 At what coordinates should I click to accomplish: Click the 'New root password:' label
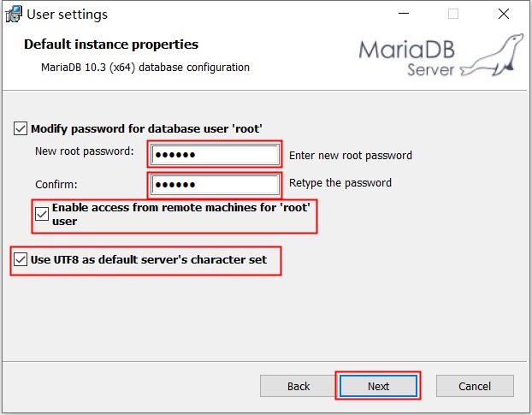(84, 152)
